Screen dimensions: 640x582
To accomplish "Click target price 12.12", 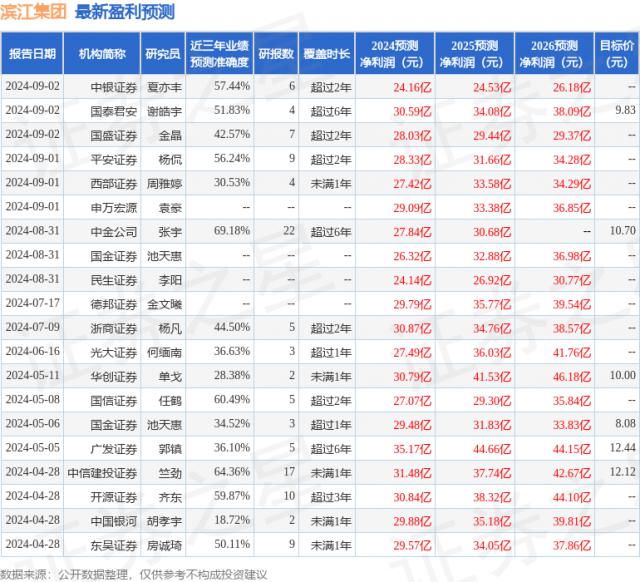I will [x=623, y=471].
